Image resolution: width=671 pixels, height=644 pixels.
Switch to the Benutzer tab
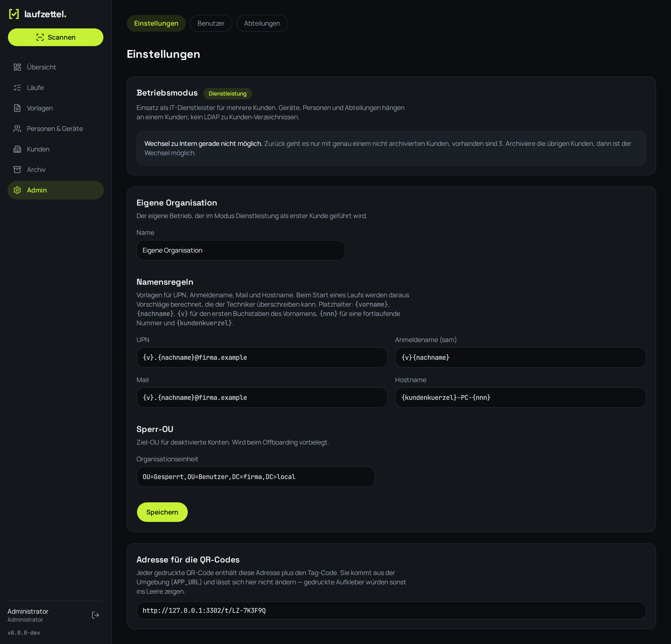[x=211, y=23]
